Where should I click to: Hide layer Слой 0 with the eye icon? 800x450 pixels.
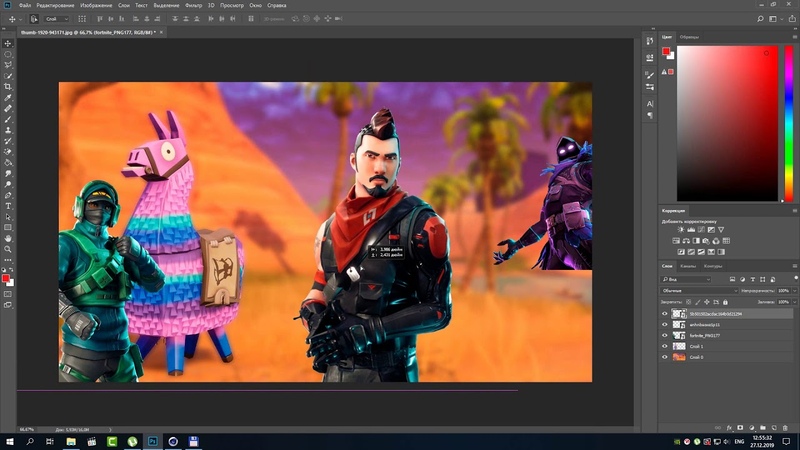tap(664, 357)
